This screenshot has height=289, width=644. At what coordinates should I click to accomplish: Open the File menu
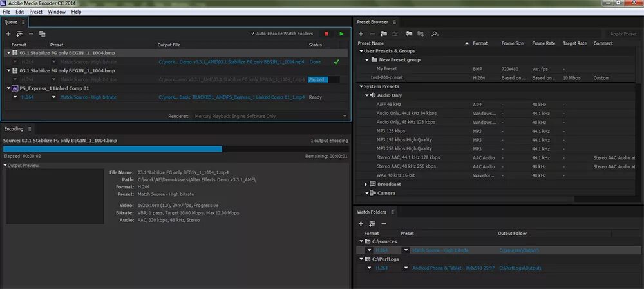(x=6, y=12)
